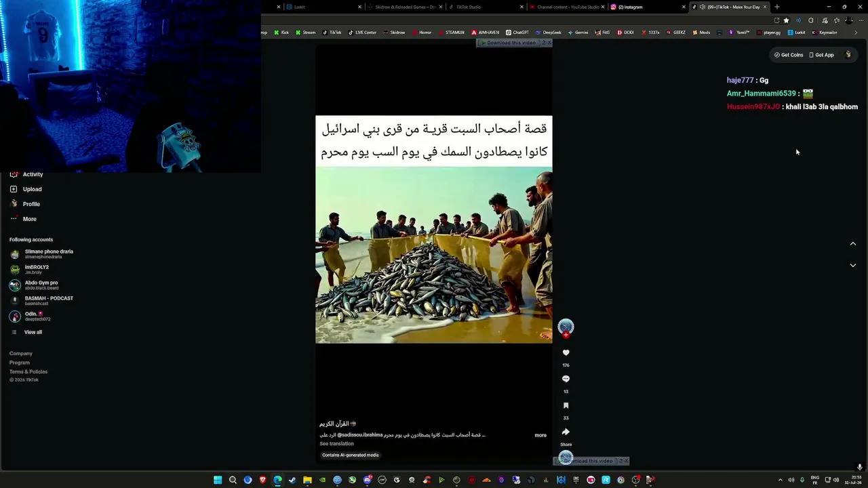Open STEAMUN bookmark in favorites bar

tap(452, 33)
